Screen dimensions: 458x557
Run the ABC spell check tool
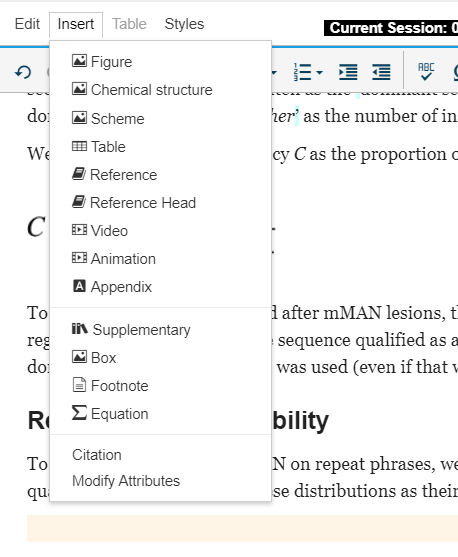(426, 72)
